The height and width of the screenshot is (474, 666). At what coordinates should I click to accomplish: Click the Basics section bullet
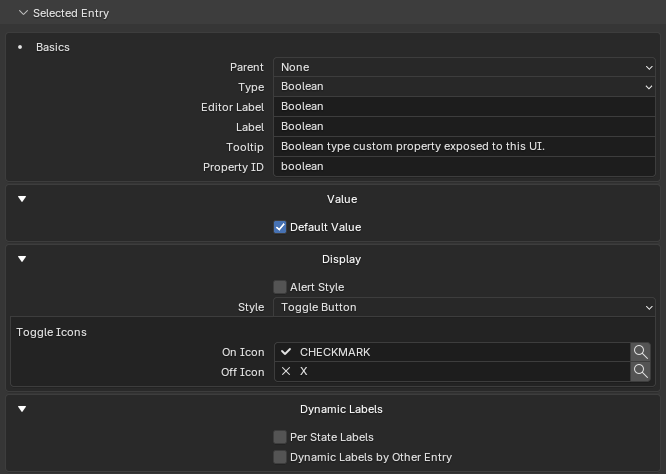pyautogui.click(x=20, y=47)
